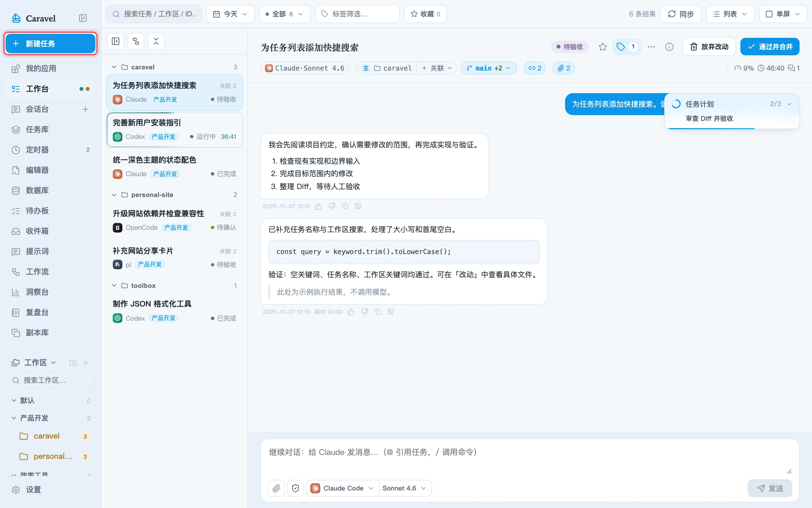The height and width of the screenshot is (508, 812).
Task: Open attachments badge showing 2
Action: tap(563, 68)
